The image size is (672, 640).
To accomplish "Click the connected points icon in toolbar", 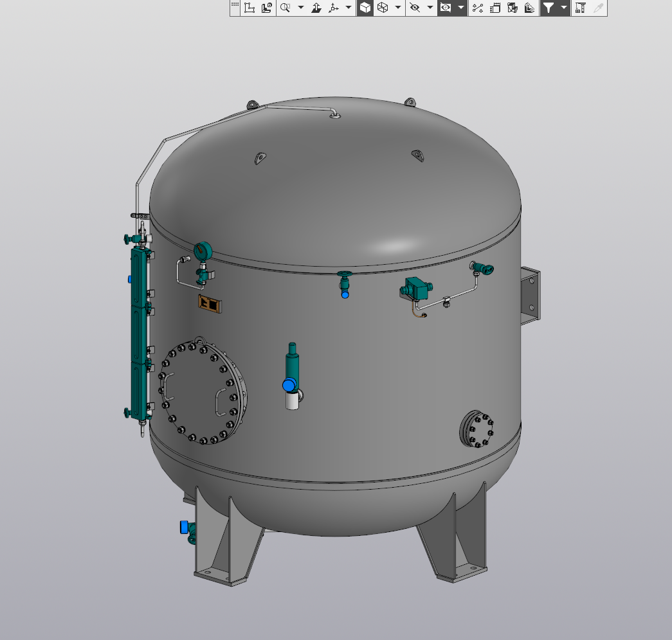I will tap(477, 8).
